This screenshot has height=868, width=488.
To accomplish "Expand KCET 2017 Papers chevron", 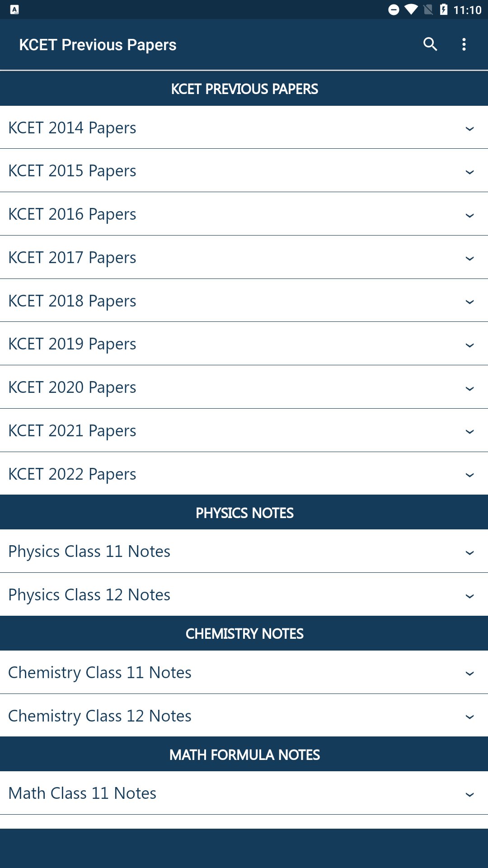I will [x=469, y=259].
